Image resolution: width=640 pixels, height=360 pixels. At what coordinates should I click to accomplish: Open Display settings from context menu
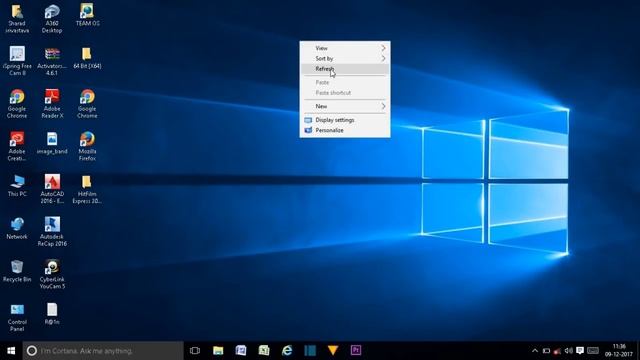(x=345, y=120)
